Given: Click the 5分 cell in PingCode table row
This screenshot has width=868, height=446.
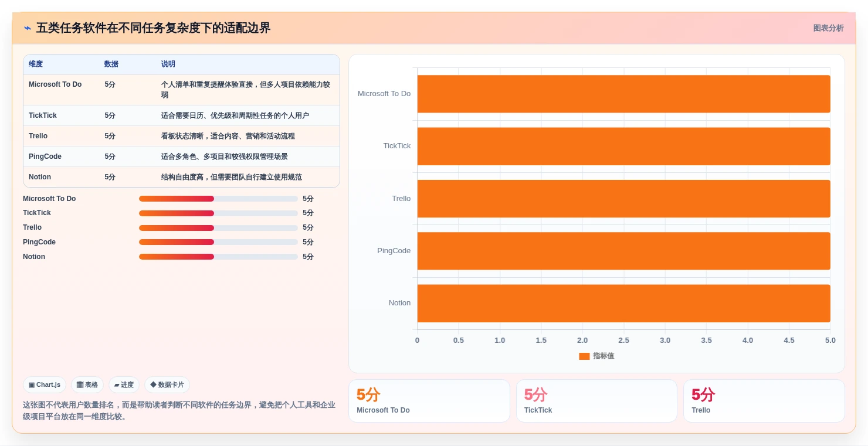Looking at the screenshot, I should point(110,156).
